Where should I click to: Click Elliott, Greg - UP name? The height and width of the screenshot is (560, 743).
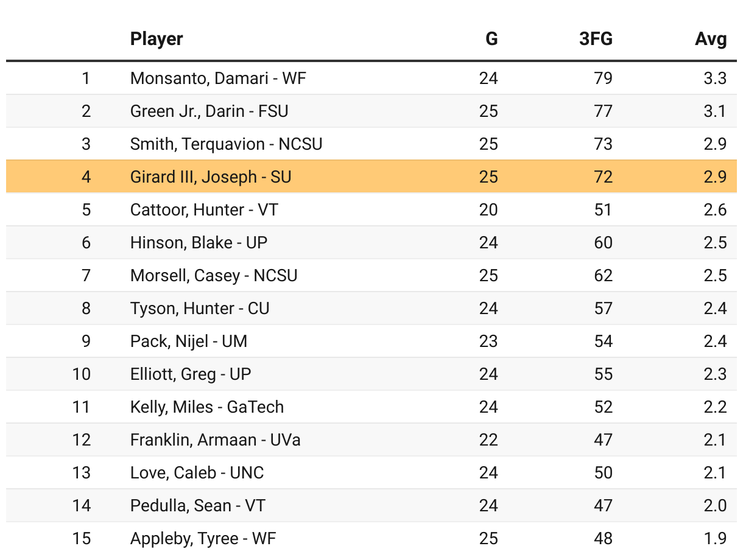pyautogui.click(x=191, y=374)
